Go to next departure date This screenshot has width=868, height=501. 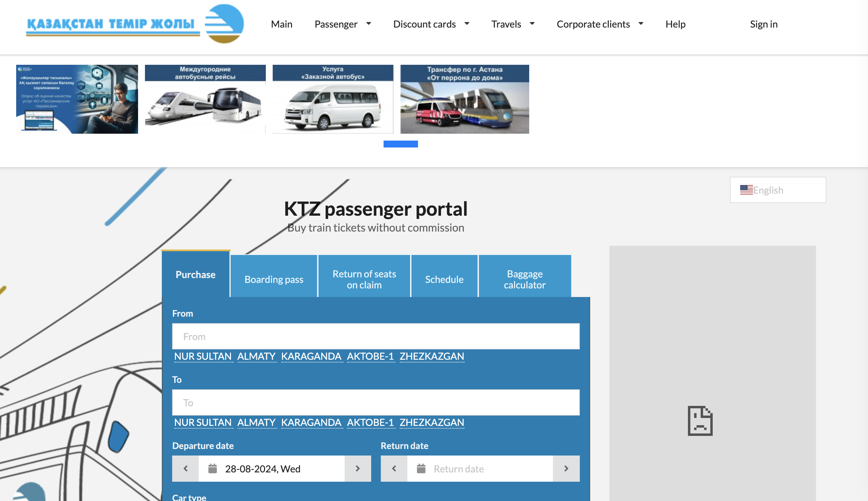pyautogui.click(x=358, y=469)
